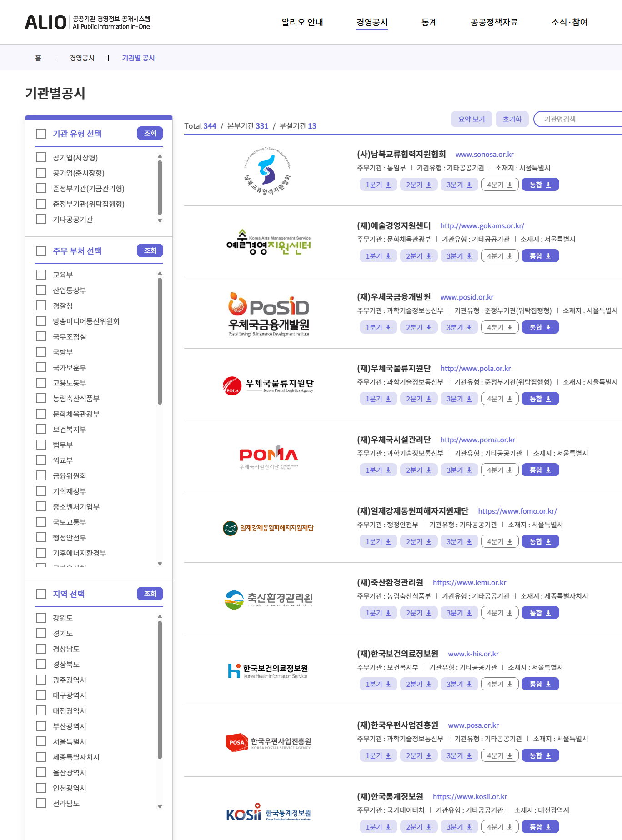This screenshot has height=840, width=622.
Task: Click the 주무 부처 list scrollbar thumb
Action: 160,341
